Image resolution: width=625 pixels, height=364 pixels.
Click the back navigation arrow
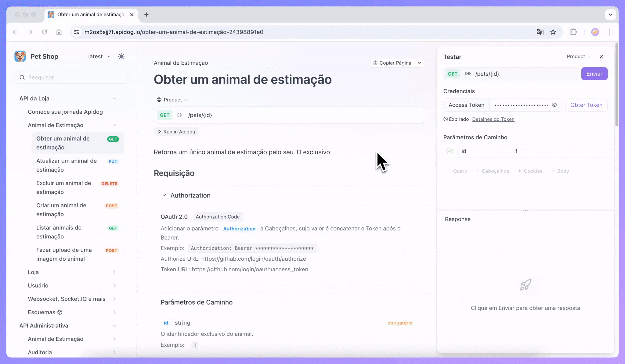click(x=15, y=32)
